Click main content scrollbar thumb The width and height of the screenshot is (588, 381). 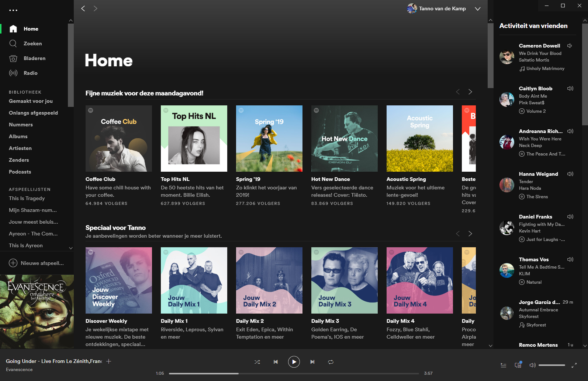pyautogui.click(x=491, y=55)
